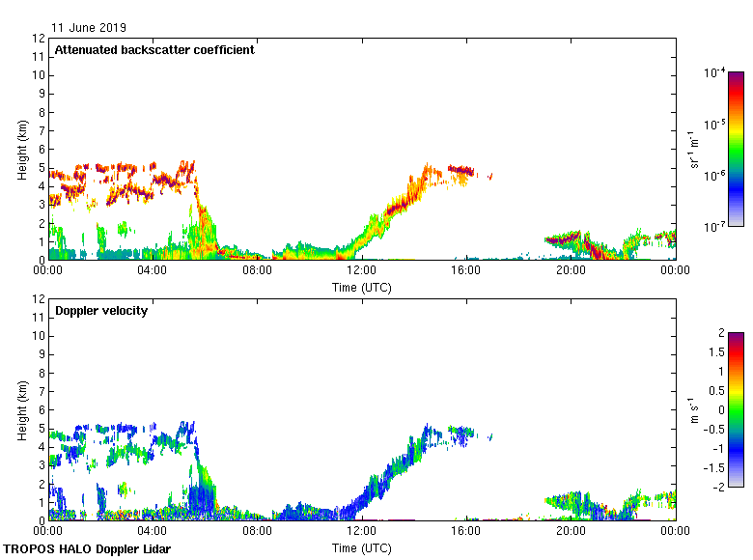Select the "Doppler velocity" plot title
The height and width of the screenshot is (560, 753).
coord(101,311)
